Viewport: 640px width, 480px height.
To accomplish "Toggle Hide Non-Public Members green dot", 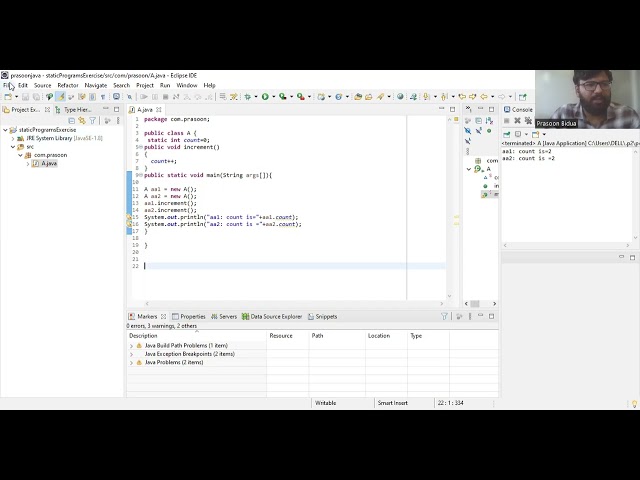I will (x=489, y=131).
